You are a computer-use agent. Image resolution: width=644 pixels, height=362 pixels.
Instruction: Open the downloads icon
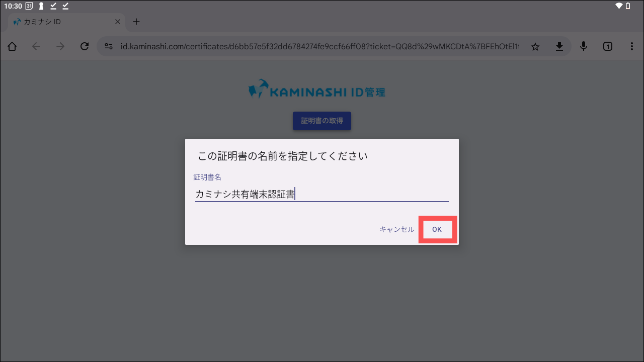(559, 47)
